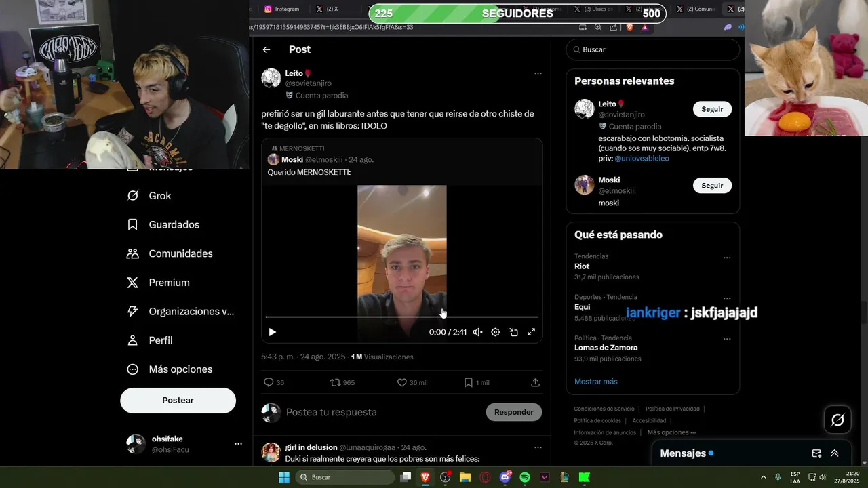
Task: Open Premium in the sidebar
Action: pos(158,283)
